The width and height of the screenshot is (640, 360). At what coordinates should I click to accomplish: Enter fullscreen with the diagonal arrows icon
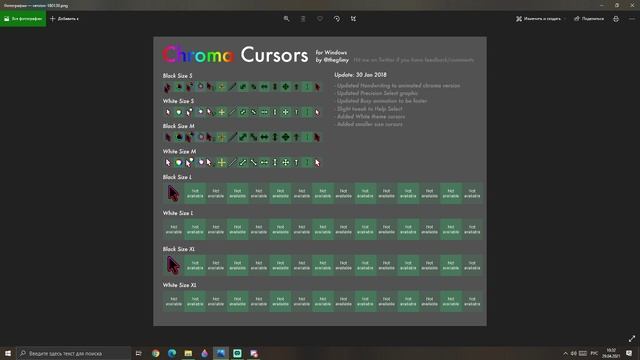[632, 338]
